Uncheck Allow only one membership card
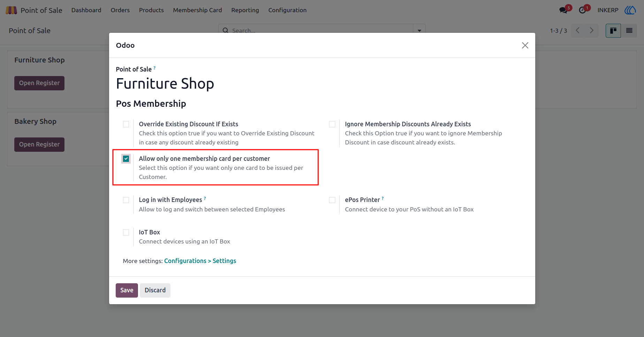Image resolution: width=644 pixels, height=337 pixels. pyautogui.click(x=126, y=159)
